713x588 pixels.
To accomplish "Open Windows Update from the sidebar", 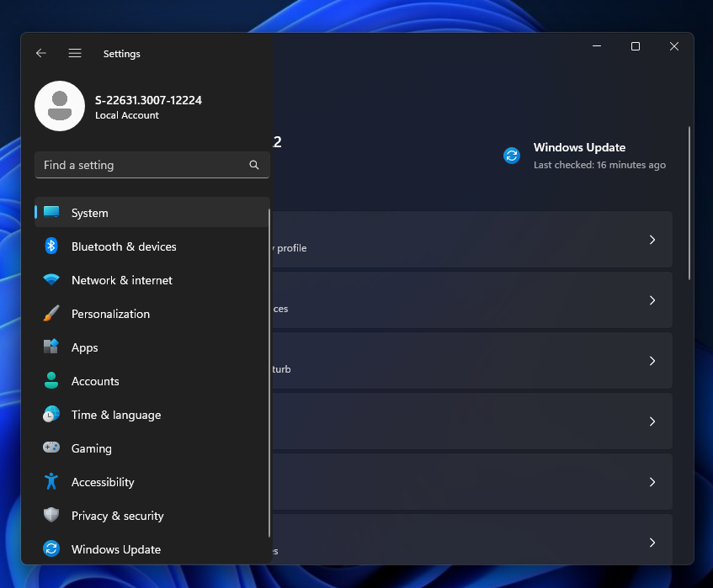I will pyautogui.click(x=152, y=549).
